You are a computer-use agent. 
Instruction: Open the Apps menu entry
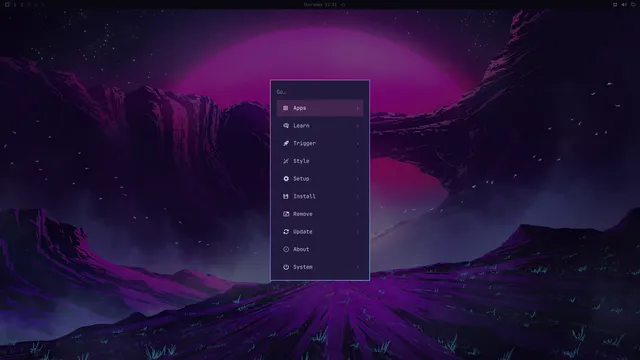point(320,108)
